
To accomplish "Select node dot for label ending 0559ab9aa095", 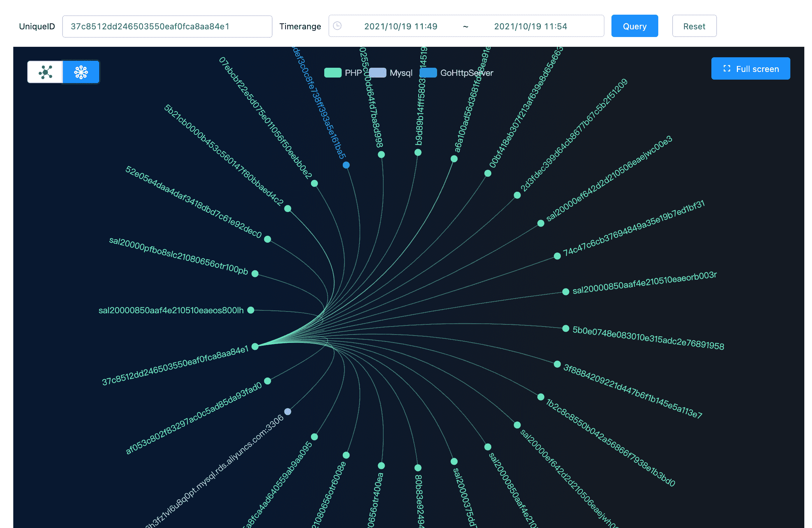I will 314,437.
